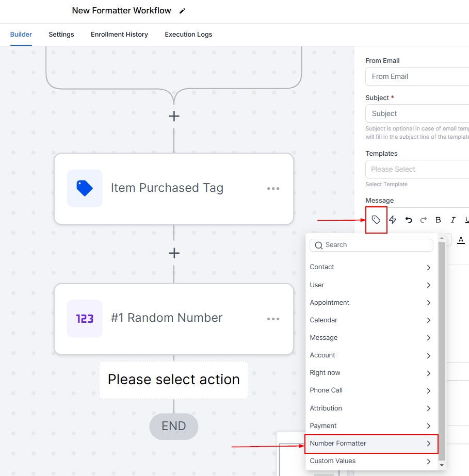This screenshot has height=476, width=469.
Task: Open the Execution Logs tab
Action: click(188, 35)
